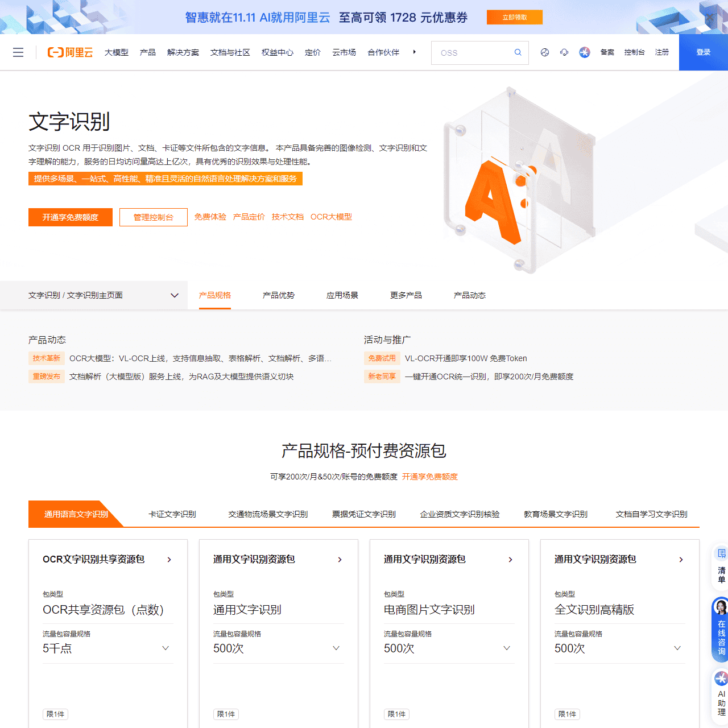The width and height of the screenshot is (728, 728).
Task: Collapse the 文字识别主页面 breadcrumb dropdown
Action: click(175, 295)
